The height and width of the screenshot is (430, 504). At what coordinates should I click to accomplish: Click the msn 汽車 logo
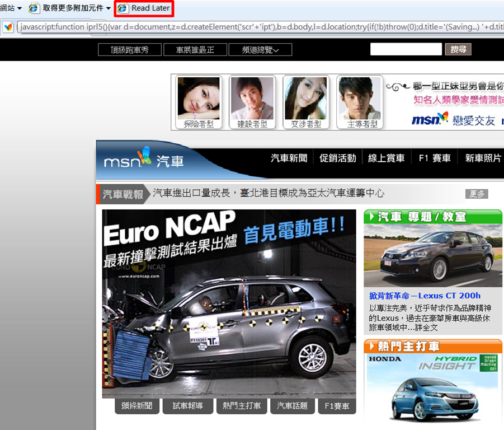click(x=144, y=158)
